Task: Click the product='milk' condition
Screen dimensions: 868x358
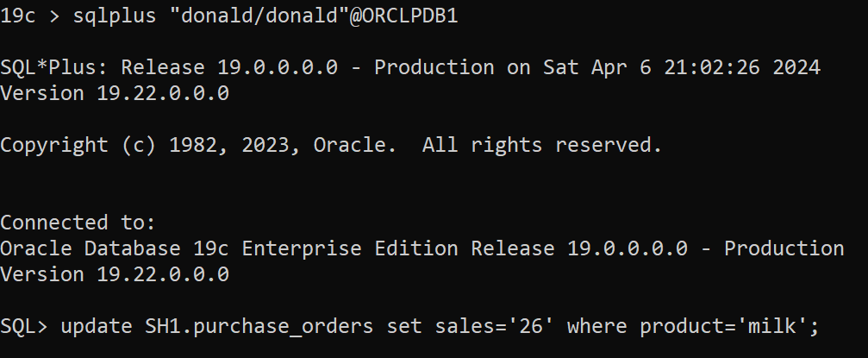Action: (722, 326)
